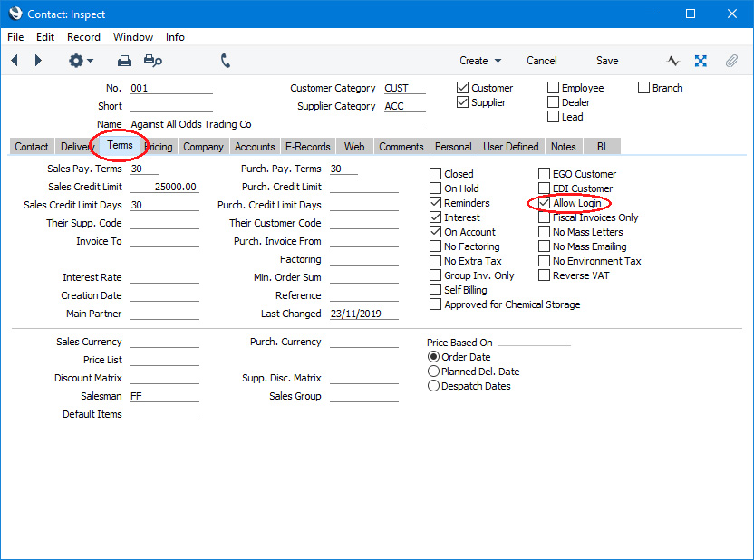754x560 pixels.
Task: Enable the Branch checkbox
Action: (x=643, y=88)
